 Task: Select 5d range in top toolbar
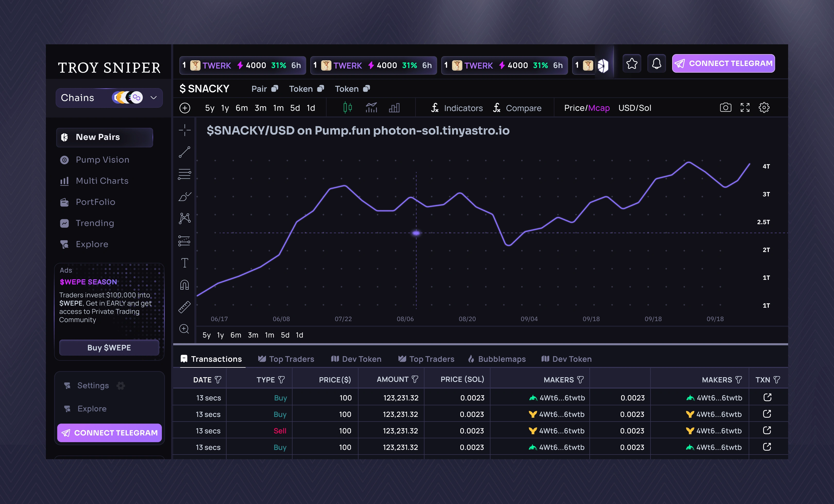pyautogui.click(x=295, y=108)
